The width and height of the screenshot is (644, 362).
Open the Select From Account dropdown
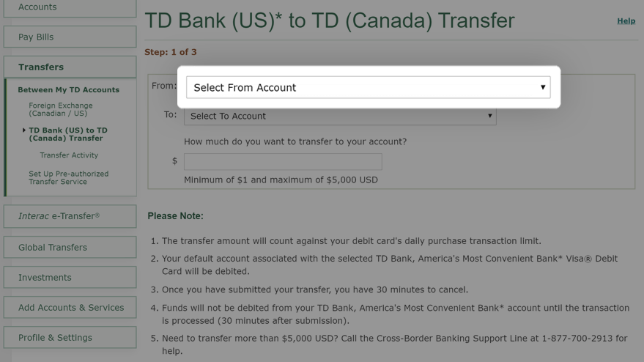[368, 87]
